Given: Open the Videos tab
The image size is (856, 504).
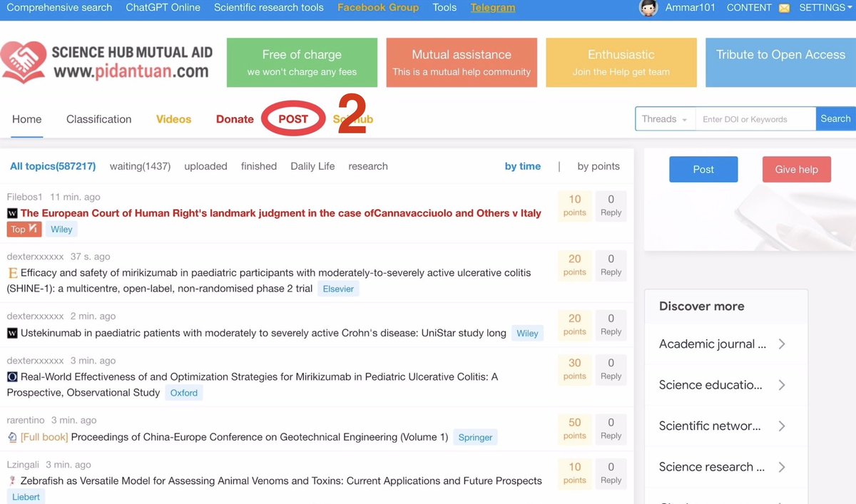Looking at the screenshot, I should [x=174, y=119].
